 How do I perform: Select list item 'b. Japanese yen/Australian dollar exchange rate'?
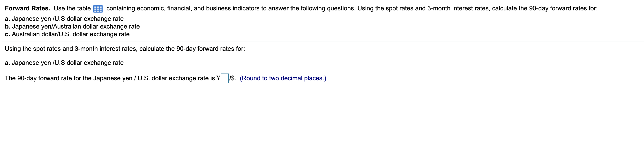coord(72,27)
